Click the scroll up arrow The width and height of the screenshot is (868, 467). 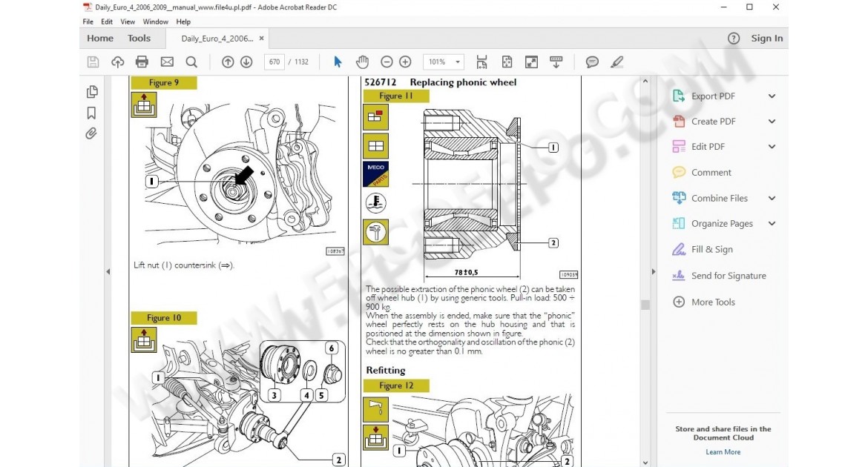pyautogui.click(x=645, y=82)
